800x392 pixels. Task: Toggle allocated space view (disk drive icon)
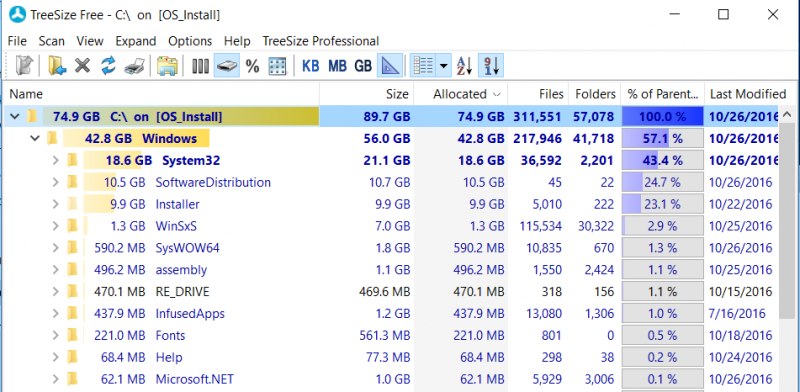227,65
